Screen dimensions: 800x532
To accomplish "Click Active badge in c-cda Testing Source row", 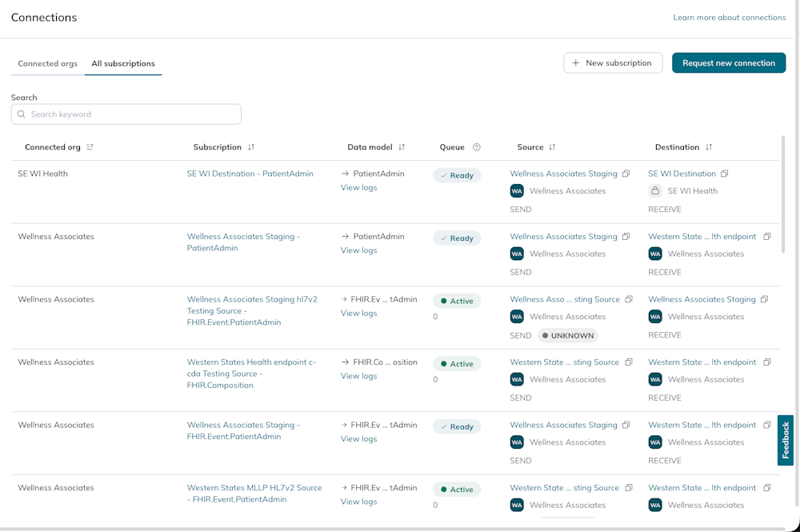I will coord(457,364).
